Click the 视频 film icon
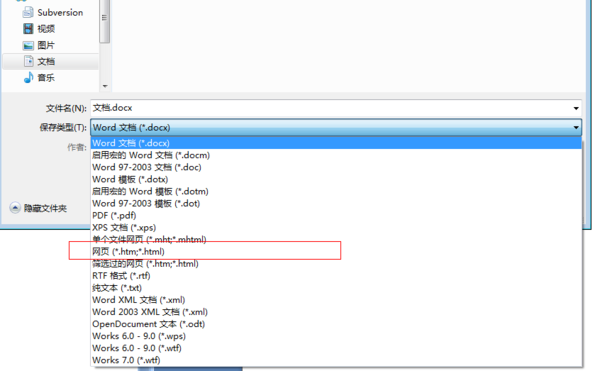This screenshot has width=600, height=371. coord(28,29)
